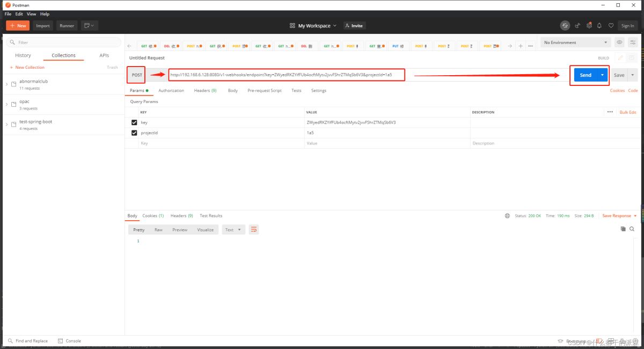The height and width of the screenshot is (349, 644).
Task: Open the manage environments sliders icon
Action: (x=632, y=42)
